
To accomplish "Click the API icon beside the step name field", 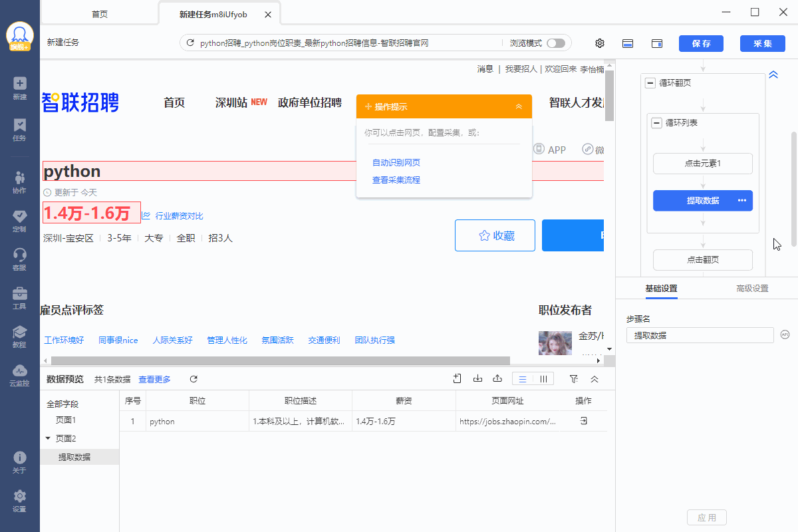I will coord(785,334).
